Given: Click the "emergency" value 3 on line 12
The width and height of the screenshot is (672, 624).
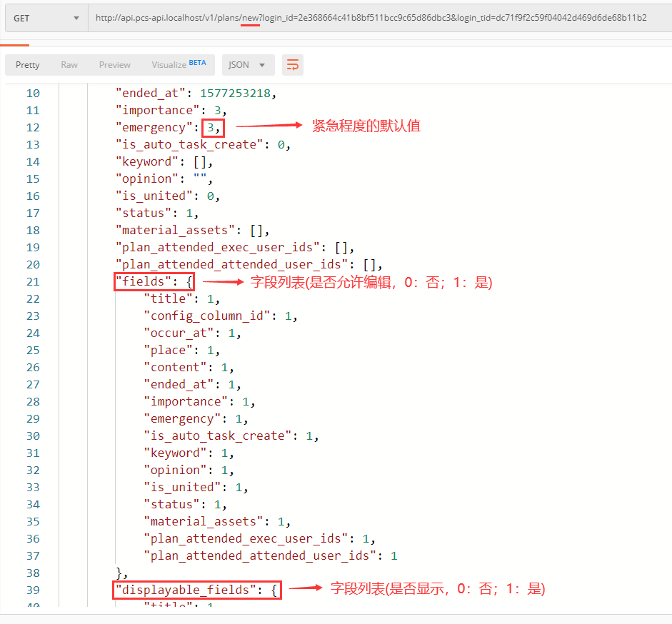Looking at the screenshot, I should [x=211, y=128].
